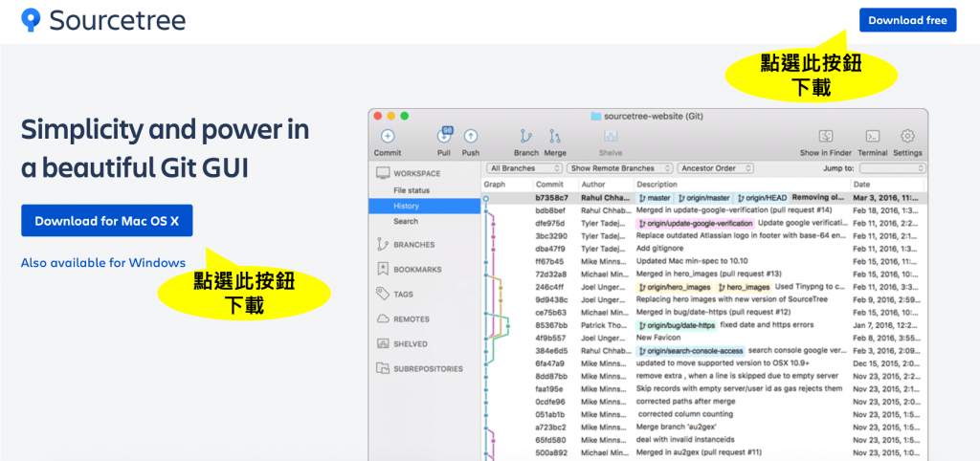Click the Show in Finder icon
The width and height of the screenshot is (980, 461).
click(x=826, y=136)
